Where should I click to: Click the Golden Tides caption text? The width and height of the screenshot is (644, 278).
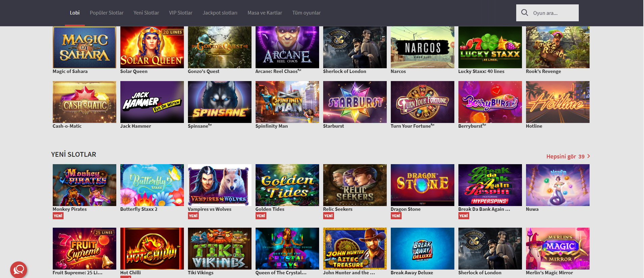pyautogui.click(x=270, y=209)
